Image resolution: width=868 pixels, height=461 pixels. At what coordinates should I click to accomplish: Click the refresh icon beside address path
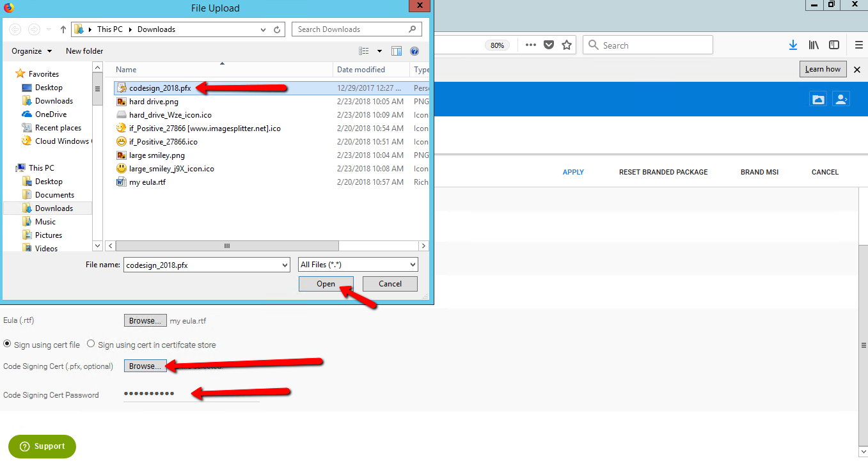[x=277, y=29]
